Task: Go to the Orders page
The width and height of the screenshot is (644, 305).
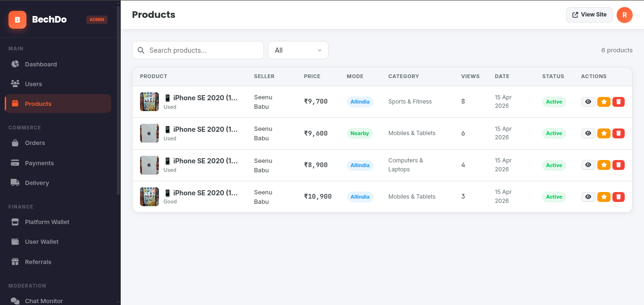Action: (58, 143)
